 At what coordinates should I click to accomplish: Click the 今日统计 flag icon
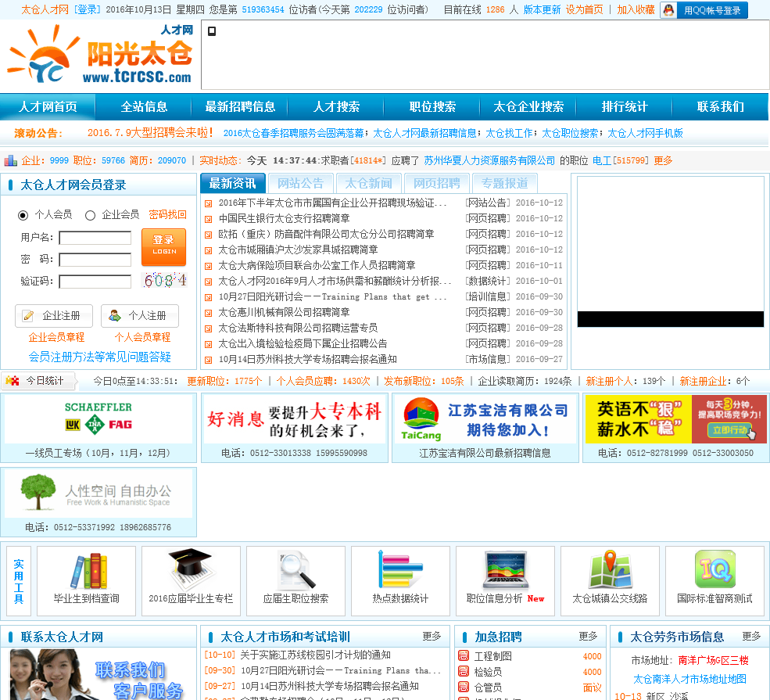coord(12,381)
